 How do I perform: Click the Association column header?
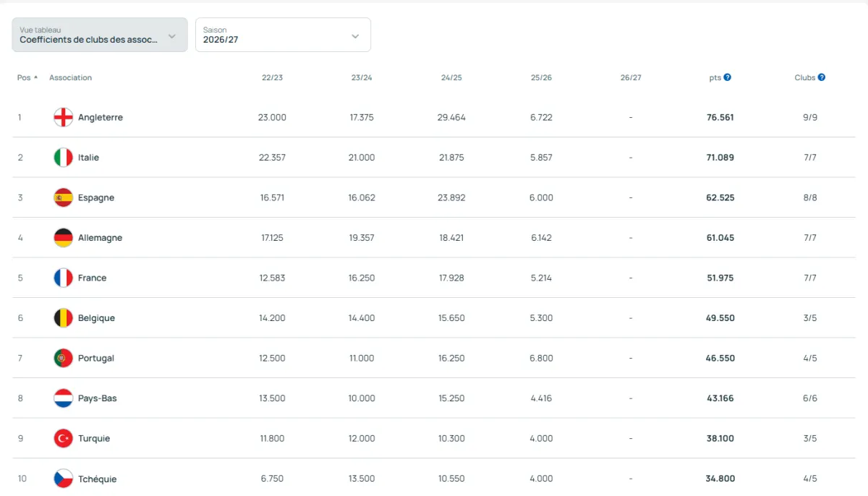70,77
